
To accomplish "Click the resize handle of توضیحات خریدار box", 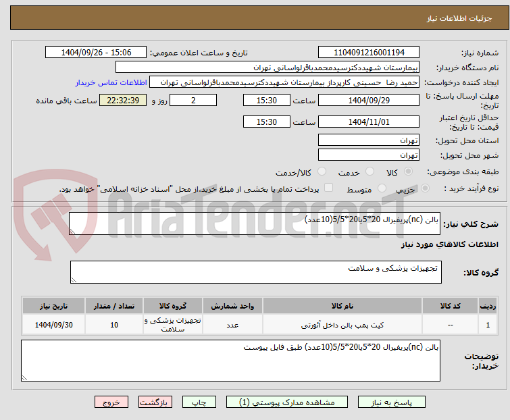I will (x=25, y=377).
